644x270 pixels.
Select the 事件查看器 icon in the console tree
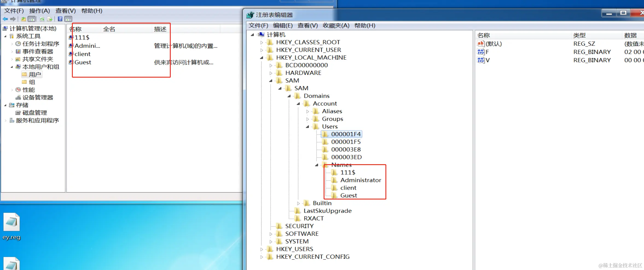tap(18, 51)
